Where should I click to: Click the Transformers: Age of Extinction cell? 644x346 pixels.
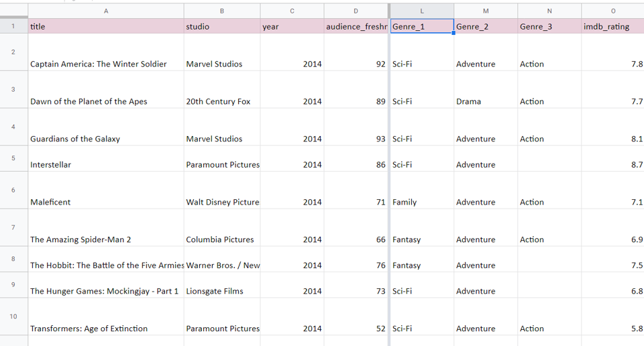(x=106, y=316)
